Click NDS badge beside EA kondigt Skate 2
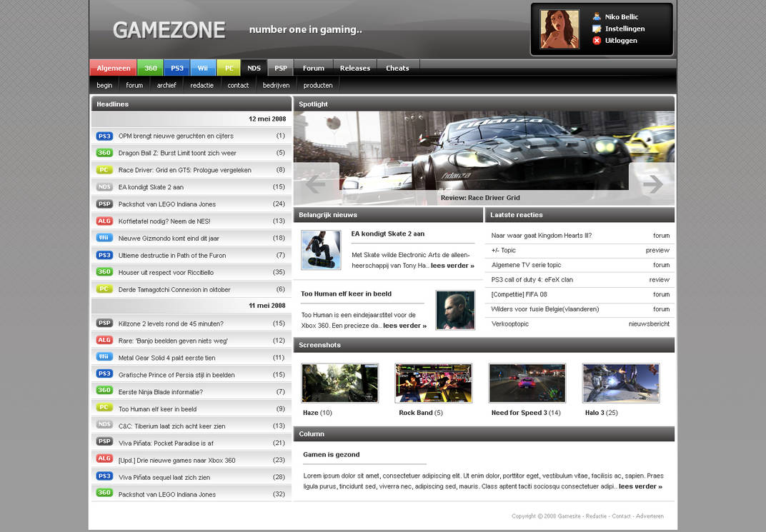 click(104, 187)
